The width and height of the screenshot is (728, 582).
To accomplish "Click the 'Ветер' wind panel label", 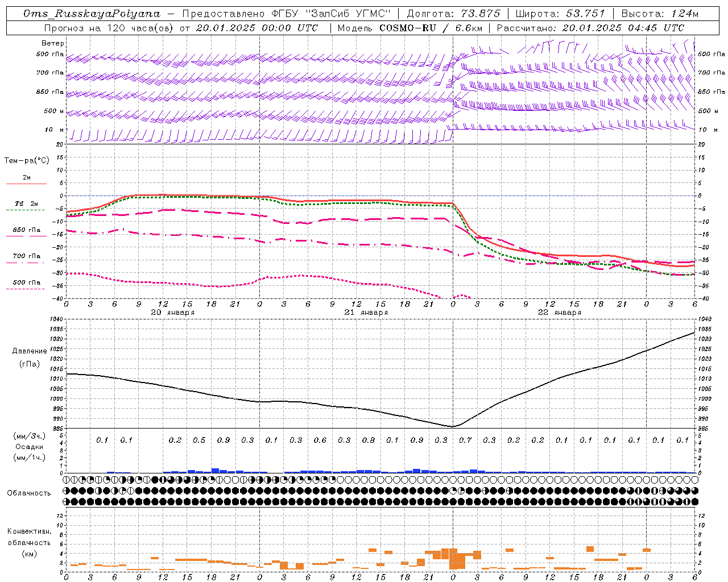I will 53,43.
